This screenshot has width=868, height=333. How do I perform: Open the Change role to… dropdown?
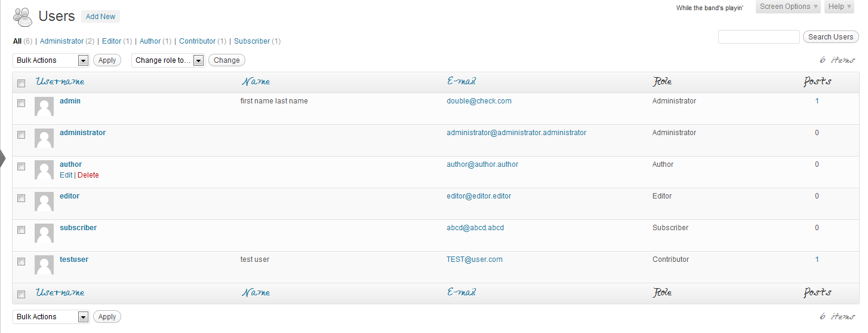coord(168,60)
